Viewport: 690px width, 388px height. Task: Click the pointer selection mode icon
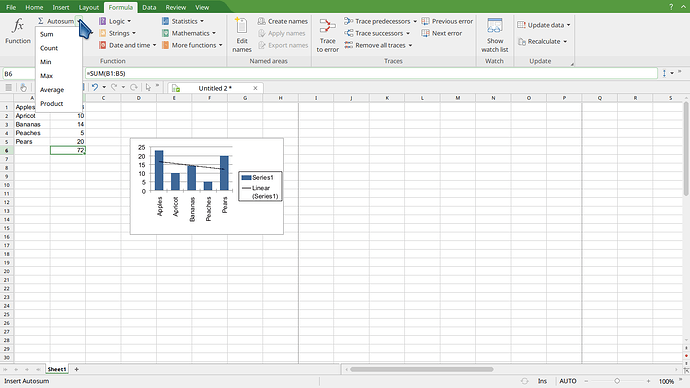point(148,88)
